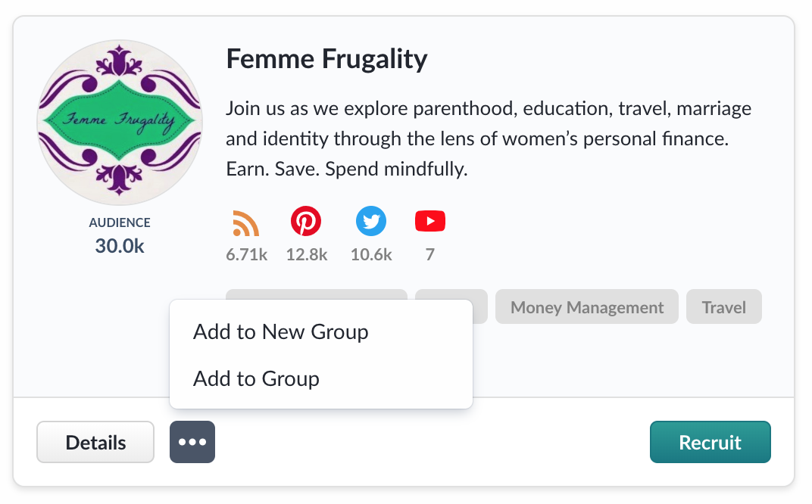
Task: Click the Femme Frugality title
Action: click(x=326, y=58)
